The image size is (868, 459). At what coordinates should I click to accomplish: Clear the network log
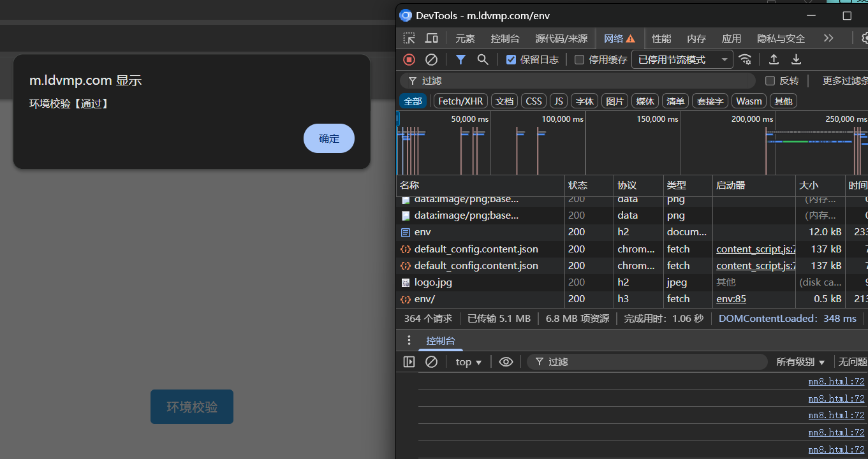431,59
